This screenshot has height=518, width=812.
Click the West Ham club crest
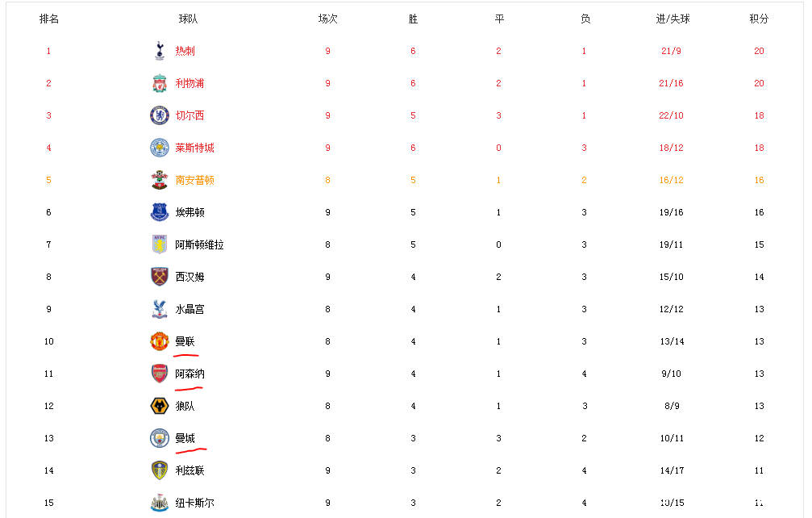tap(159, 277)
